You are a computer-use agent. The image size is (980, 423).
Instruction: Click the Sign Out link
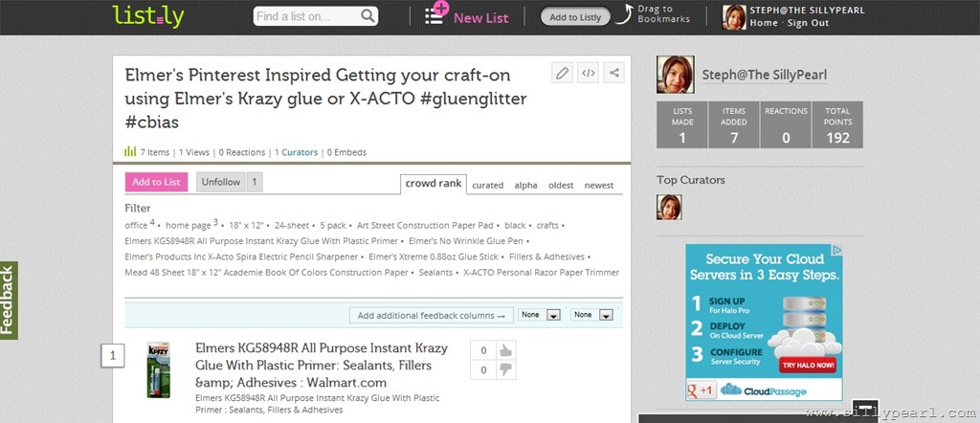pos(808,23)
